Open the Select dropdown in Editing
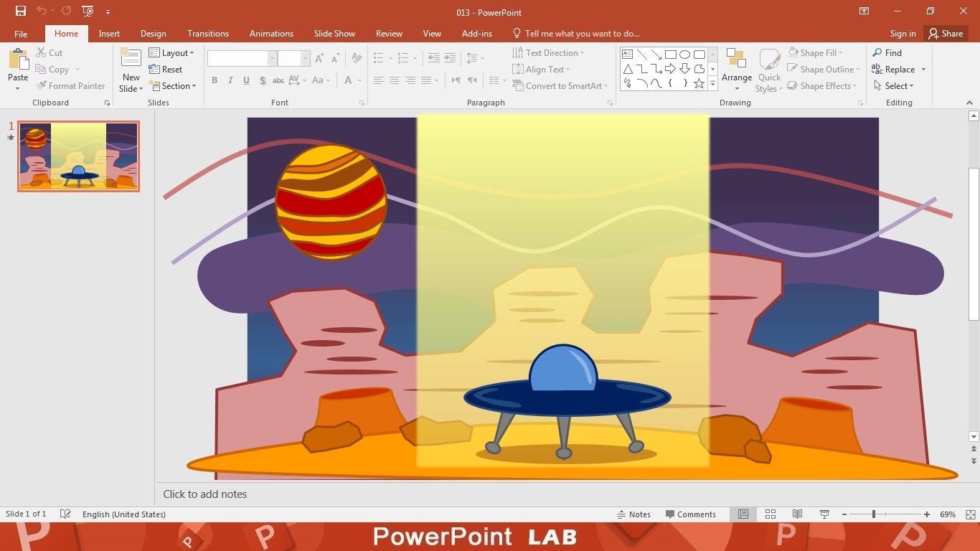The height and width of the screenshot is (551, 980). tap(893, 86)
